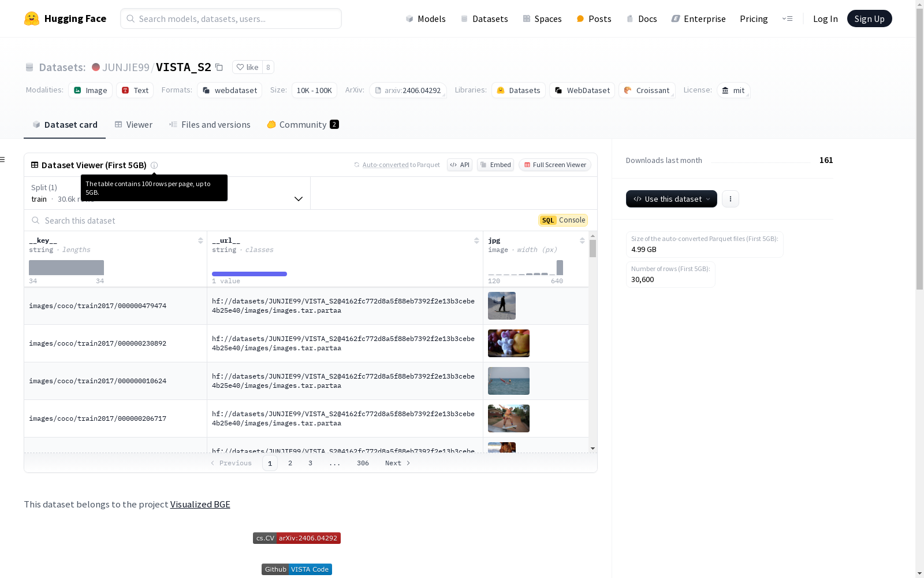Open the Posts page
The height and width of the screenshot is (578, 924).
pyautogui.click(x=594, y=18)
